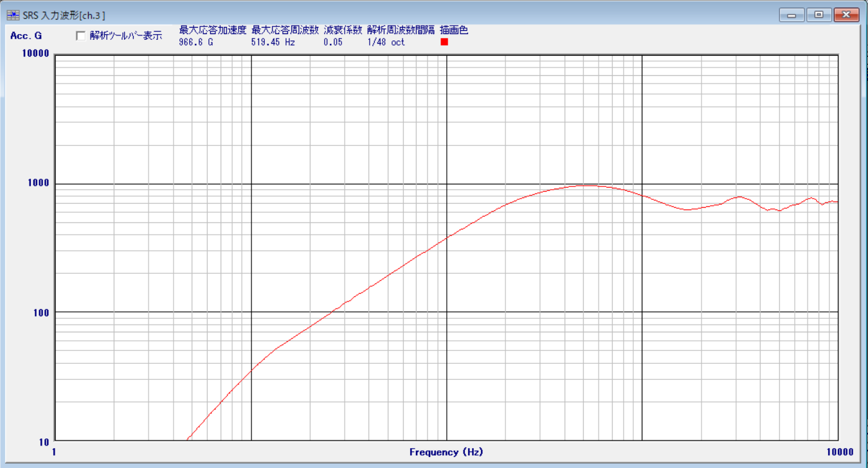Click the 解析周波数間隔 label
Viewport: 868px width, 468px height.
(x=401, y=30)
